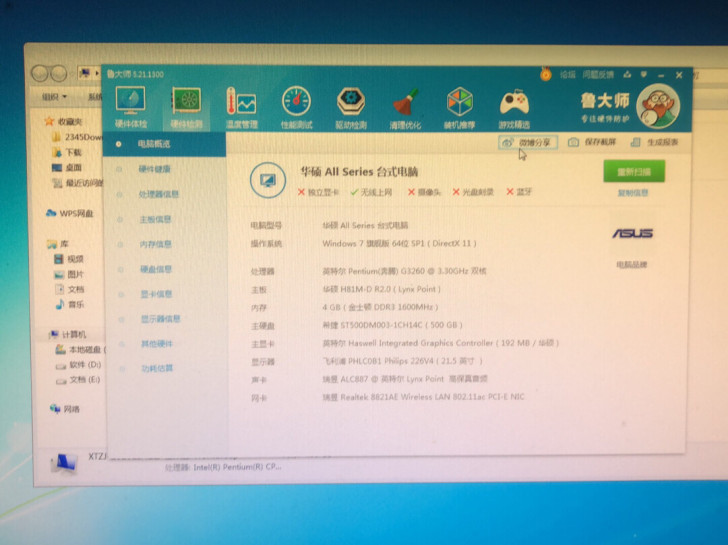Click the 蓝牙 status indicator
The width and height of the screenshot is (728, 545).
click(x=519, y=192)
